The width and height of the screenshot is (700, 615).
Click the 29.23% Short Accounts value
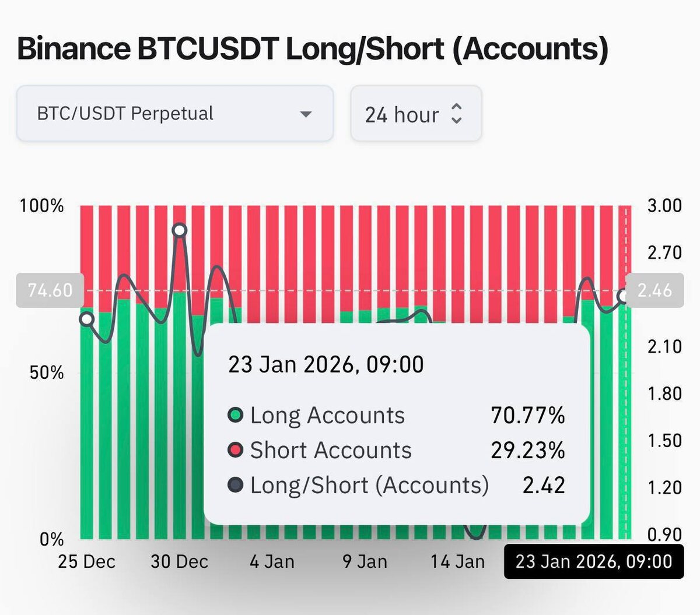point(527,451)
